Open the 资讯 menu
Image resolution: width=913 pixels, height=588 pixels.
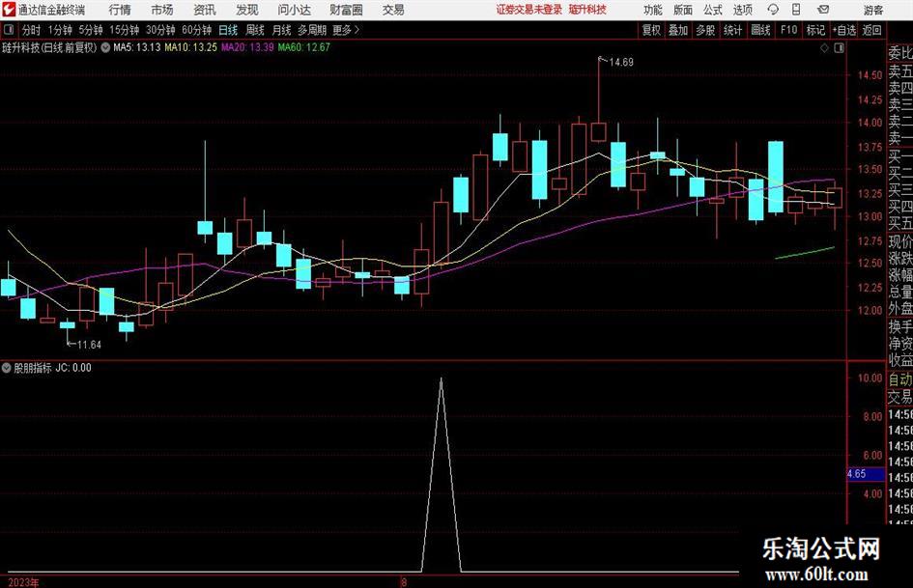tap(205, 10)
